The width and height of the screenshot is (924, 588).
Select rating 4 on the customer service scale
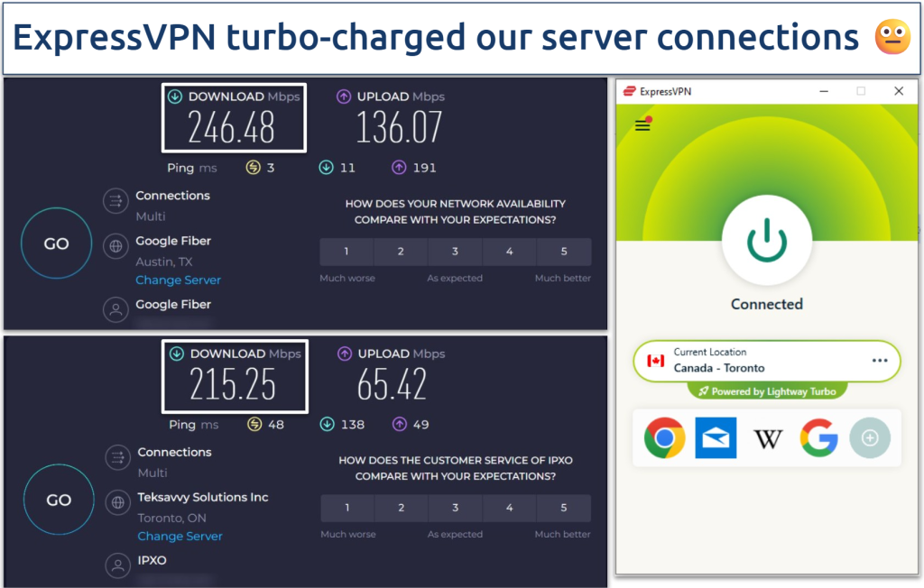510,508
